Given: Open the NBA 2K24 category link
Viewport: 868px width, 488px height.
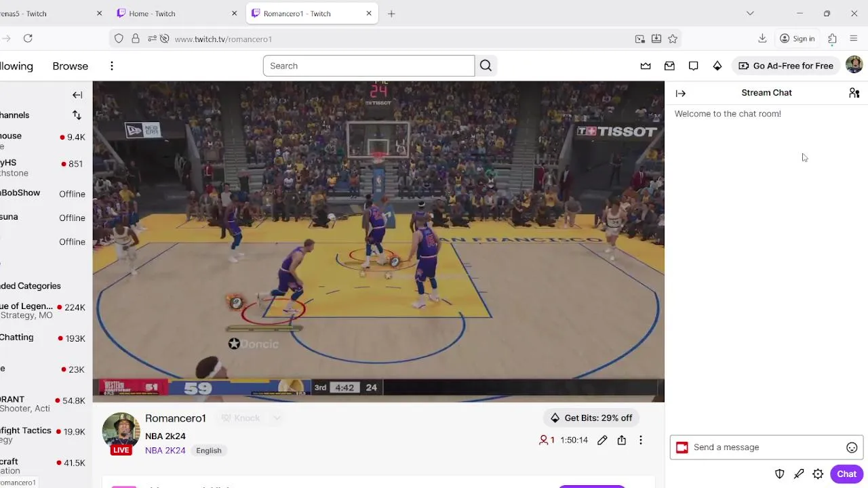Looking at the screenshot, I should pyautogui.click(x=165, y=451).
